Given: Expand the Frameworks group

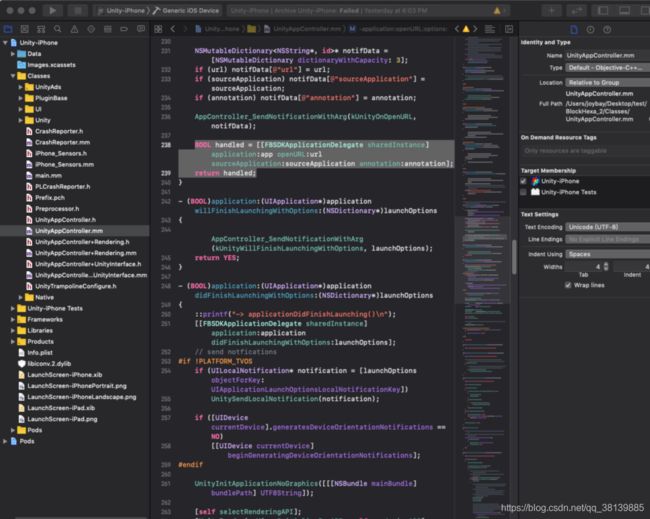Looking at the screenshot, I should tap(13, 320).
